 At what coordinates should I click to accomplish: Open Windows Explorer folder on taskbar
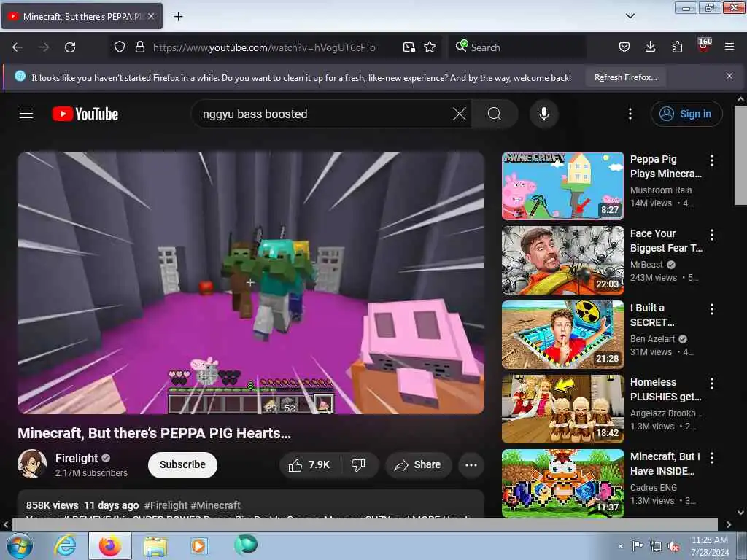(155, 545)
